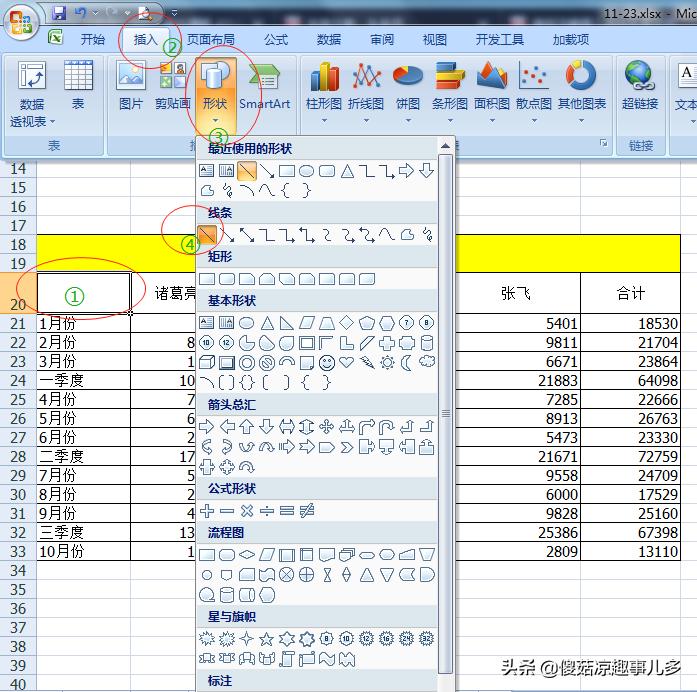Open the 视图 ribbon tab
The width and height of the screenshot is (697, 692).
tap(434, 40)
